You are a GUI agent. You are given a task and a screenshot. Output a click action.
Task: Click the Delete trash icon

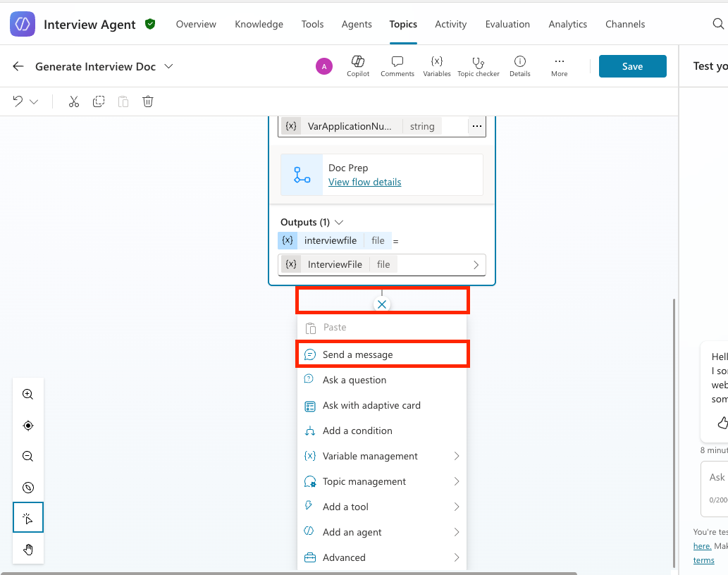[147, 101]
